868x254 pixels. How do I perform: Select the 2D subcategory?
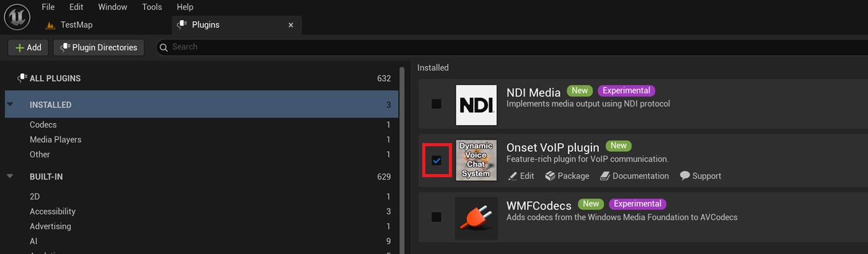pos(201,196)
